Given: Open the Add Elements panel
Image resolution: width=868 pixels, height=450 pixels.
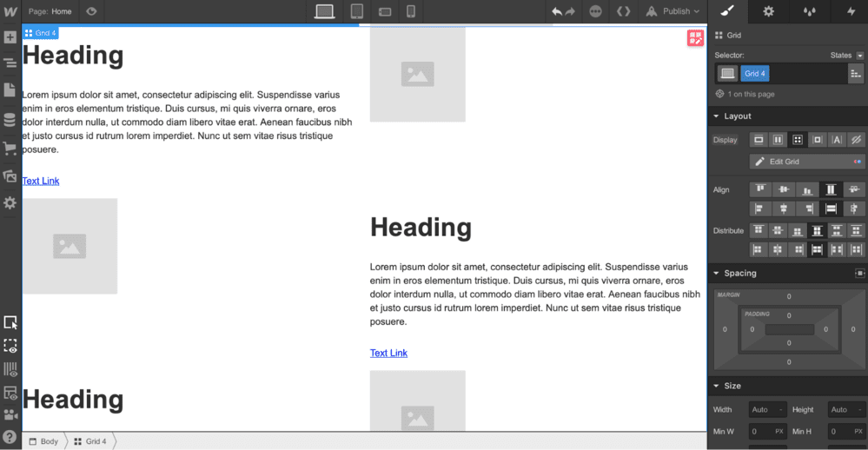Looking at the screenshot, I should [10, 37].
